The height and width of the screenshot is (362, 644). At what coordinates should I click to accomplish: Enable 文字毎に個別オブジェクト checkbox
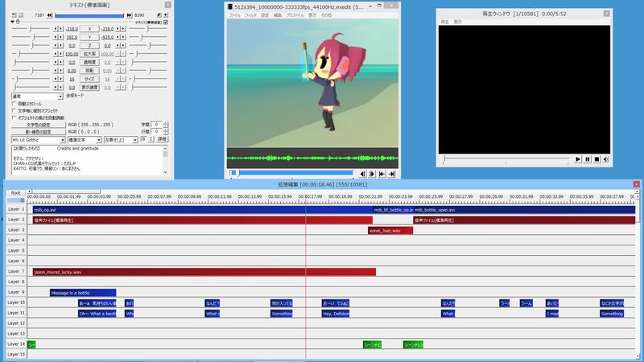click(x=14, y=111)
